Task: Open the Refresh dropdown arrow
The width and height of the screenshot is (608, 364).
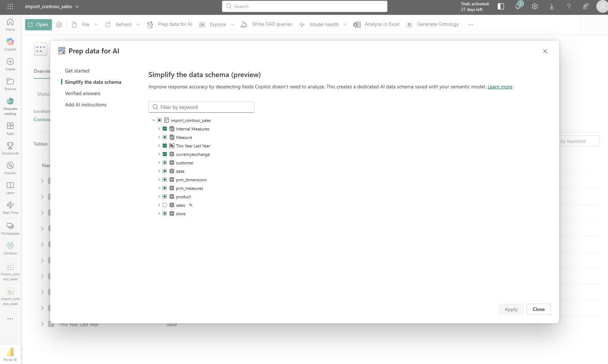Action: pyautogui.click(x=138, y=24)
